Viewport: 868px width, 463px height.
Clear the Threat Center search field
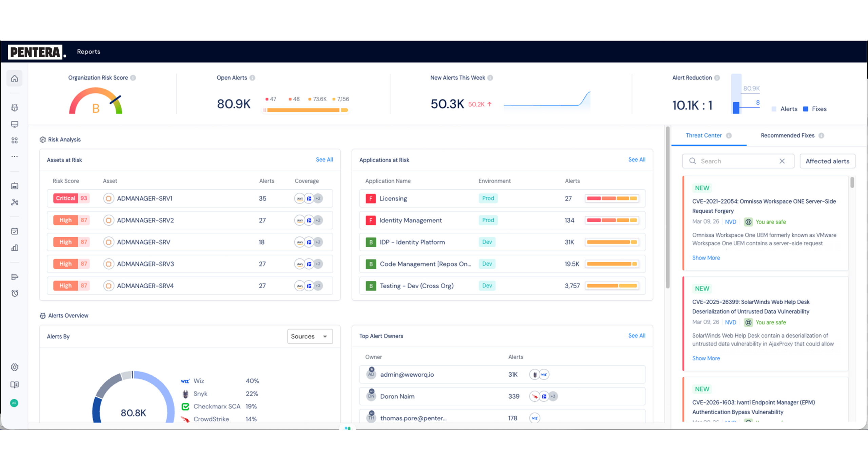coord(782,161)
